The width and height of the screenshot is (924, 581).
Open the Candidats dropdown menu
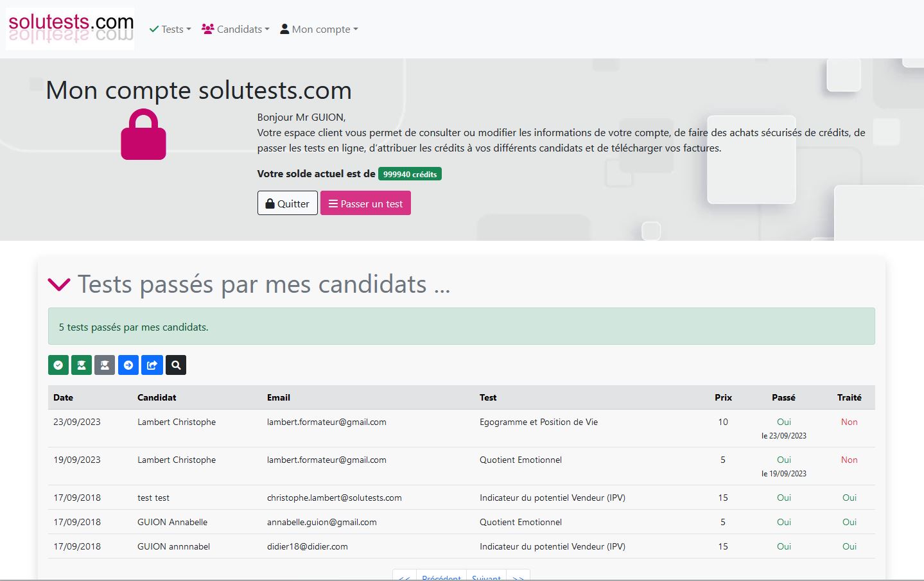[x=236, y=29]
